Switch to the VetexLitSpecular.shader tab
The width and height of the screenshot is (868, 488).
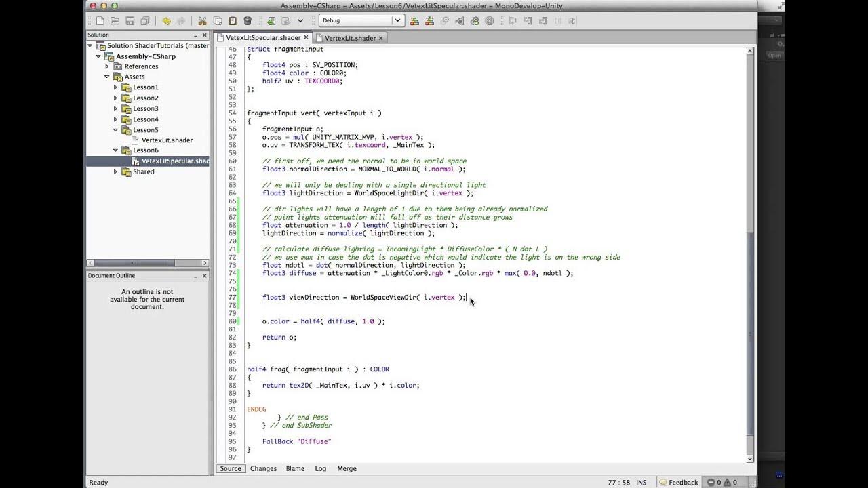tap(263, 38)
